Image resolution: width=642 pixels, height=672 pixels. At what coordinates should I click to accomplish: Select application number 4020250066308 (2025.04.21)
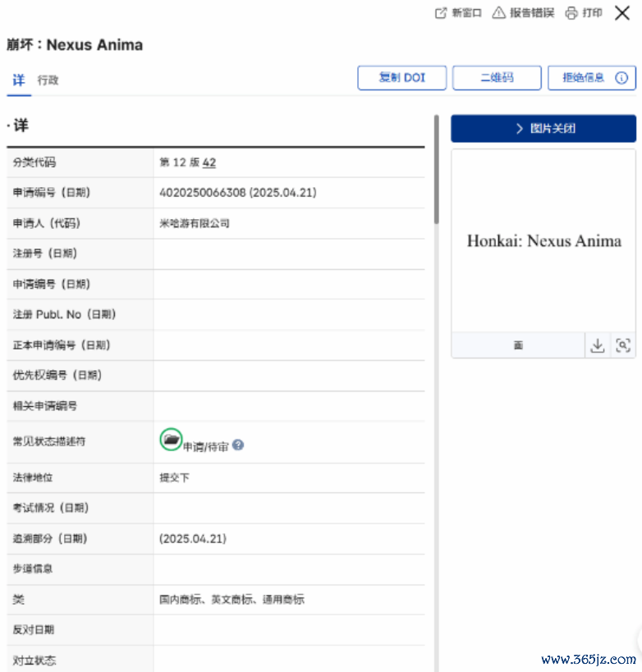tap(238, 193)
